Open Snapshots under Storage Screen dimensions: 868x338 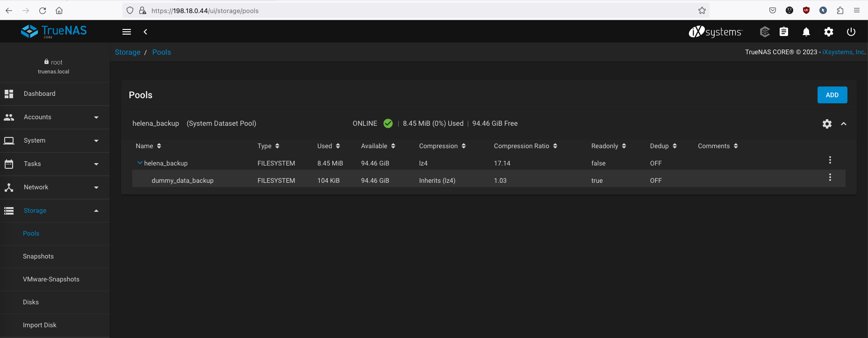click(x=38, y=257)
